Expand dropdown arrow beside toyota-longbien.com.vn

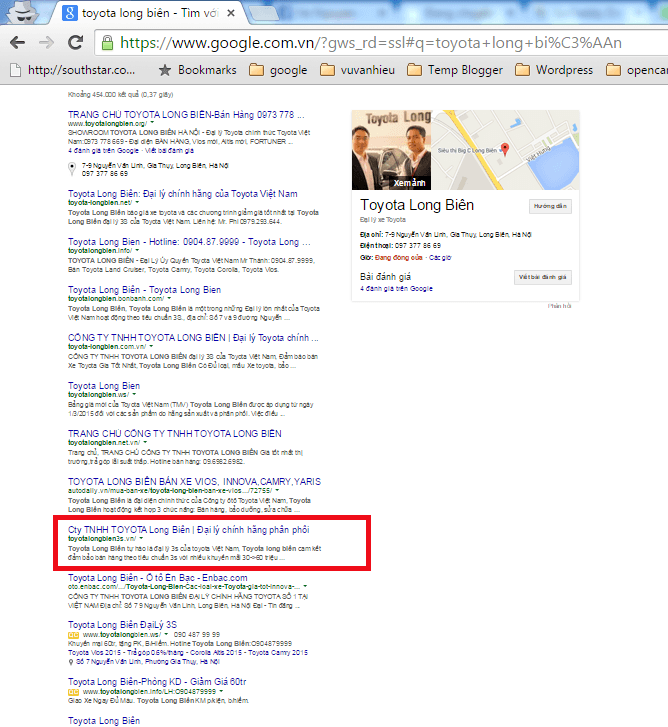coord(151,346)
